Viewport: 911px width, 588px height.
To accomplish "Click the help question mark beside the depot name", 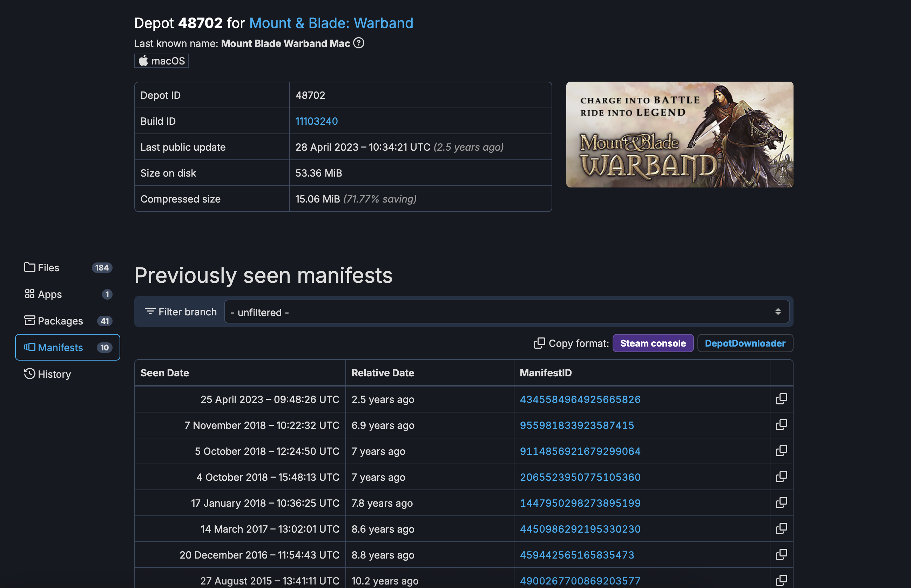I will coord(359,43).
